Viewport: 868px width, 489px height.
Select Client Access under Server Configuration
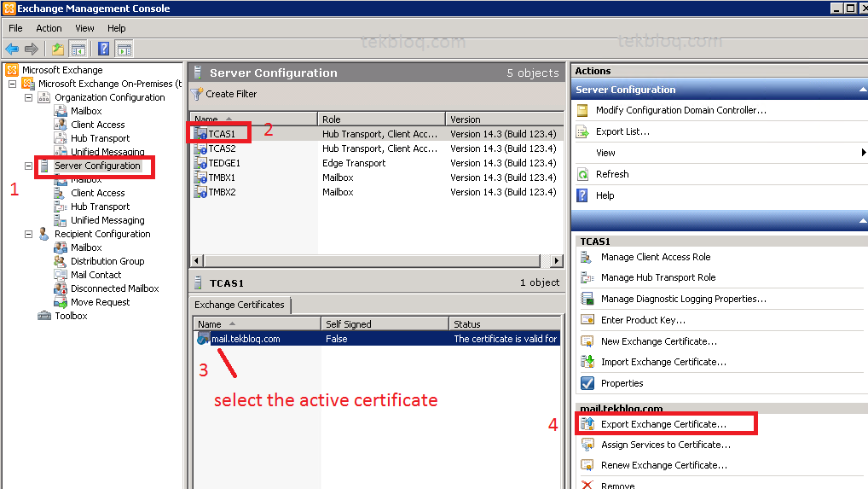pyautogui.click(x=98, y=193)
